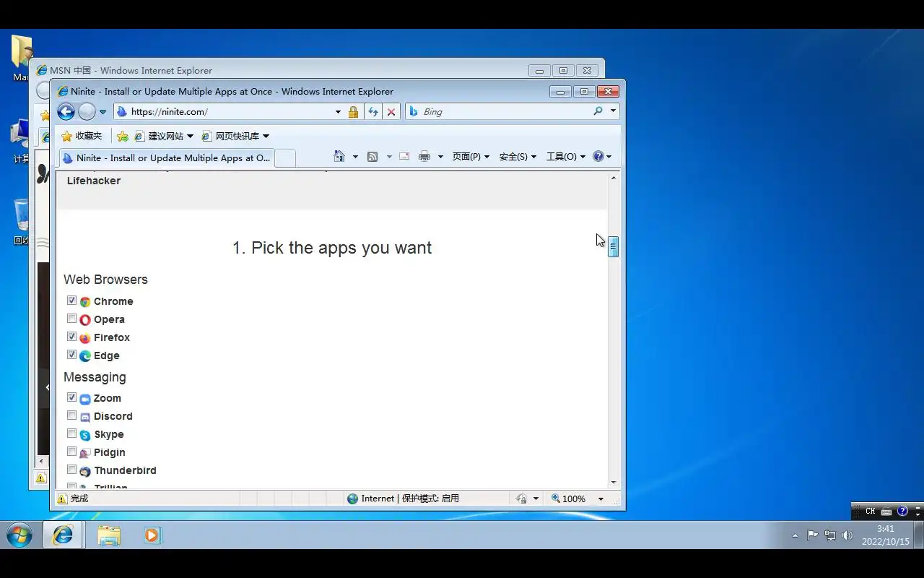Open the privacy report dropdown in status bar
Viewport: 924px width, 578px height.
[536, 499]
